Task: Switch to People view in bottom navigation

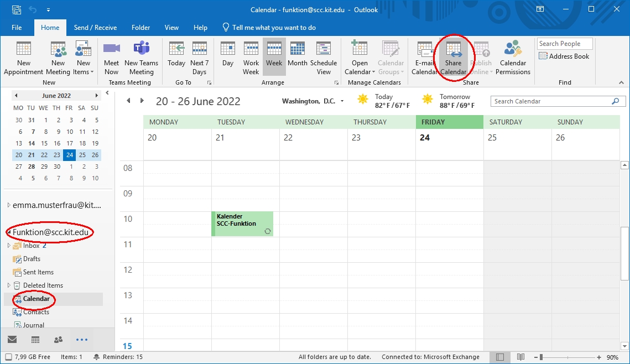Action: click(58, 340)
